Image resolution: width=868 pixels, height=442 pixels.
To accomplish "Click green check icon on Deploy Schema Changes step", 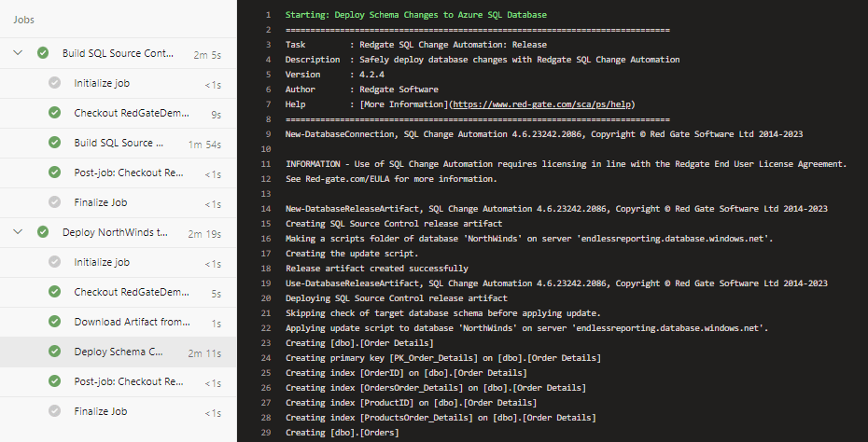I will [x=55, y=352].
